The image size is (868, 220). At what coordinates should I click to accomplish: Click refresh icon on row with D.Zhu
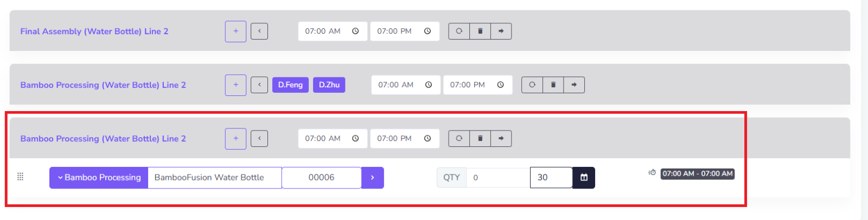click(532, 85)
